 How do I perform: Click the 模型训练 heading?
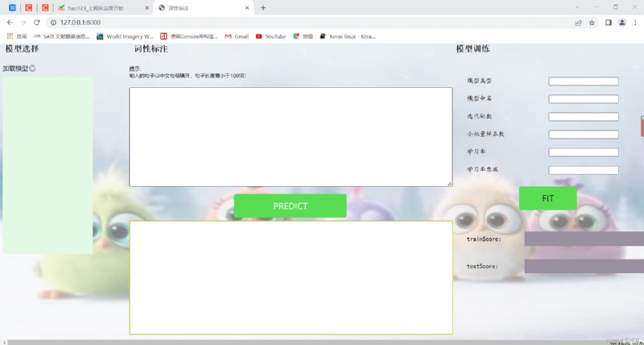[x=473, y=49]
